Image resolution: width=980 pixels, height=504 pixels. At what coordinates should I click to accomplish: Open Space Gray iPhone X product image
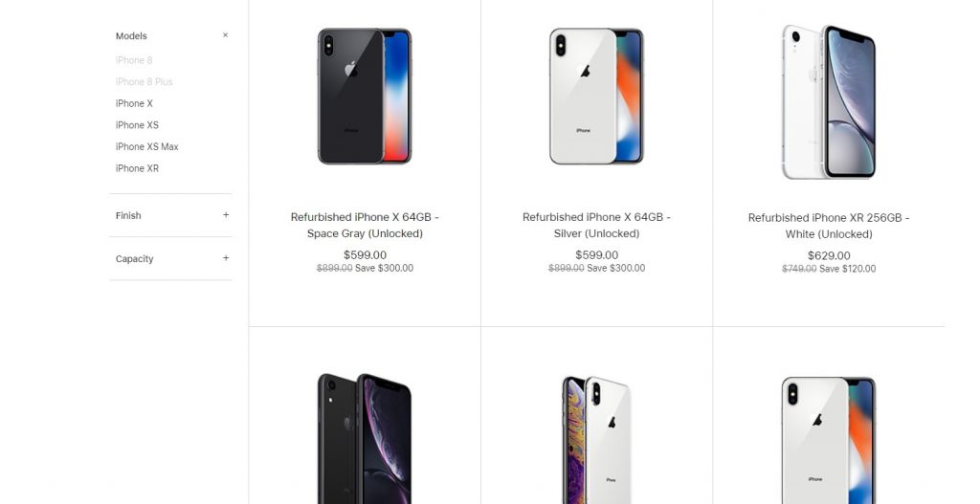pos(365,97)
